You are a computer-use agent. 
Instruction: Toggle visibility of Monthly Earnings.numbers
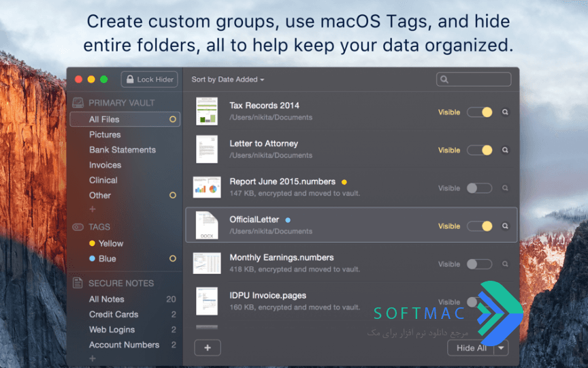(480, 264)
